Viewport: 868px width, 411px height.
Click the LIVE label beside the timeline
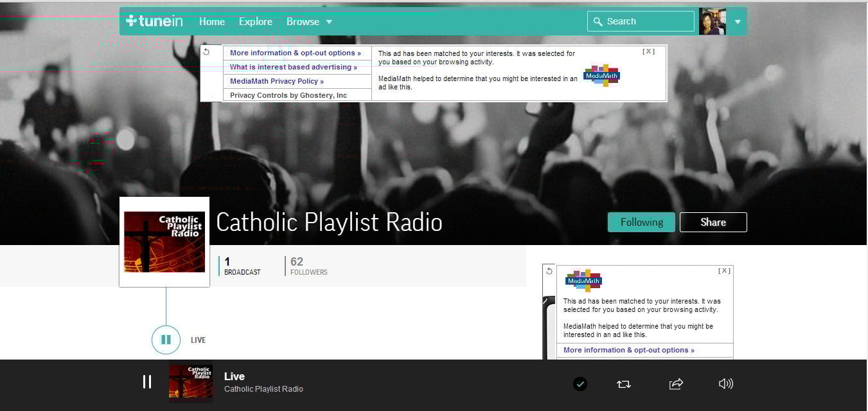[199, 340]
